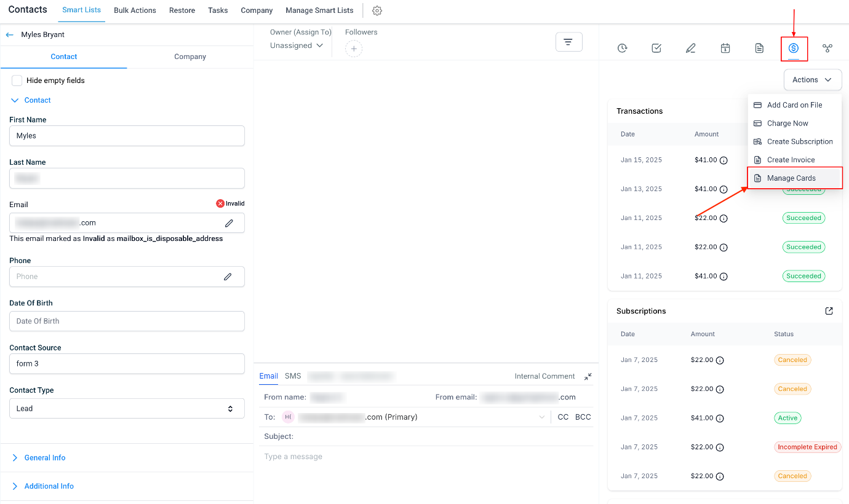
Task: Click into the Date Of Birth field
Action: pyautogui.click(x=127, y=321)
